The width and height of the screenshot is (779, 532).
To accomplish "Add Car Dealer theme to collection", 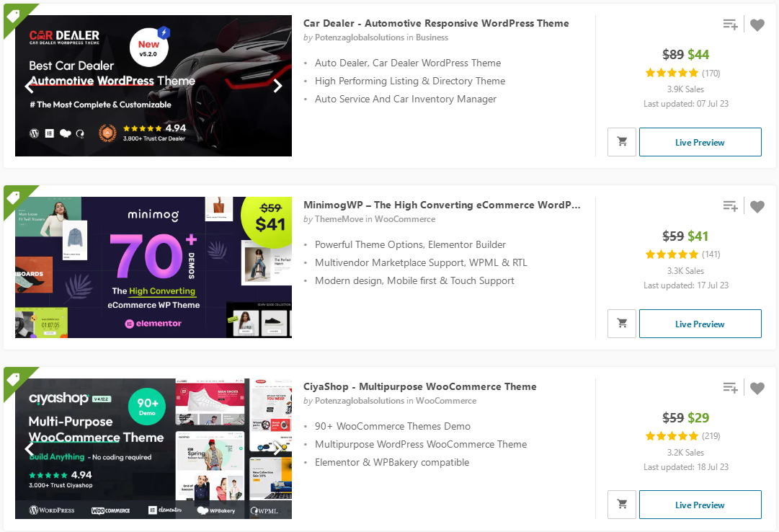I will 730,25.
